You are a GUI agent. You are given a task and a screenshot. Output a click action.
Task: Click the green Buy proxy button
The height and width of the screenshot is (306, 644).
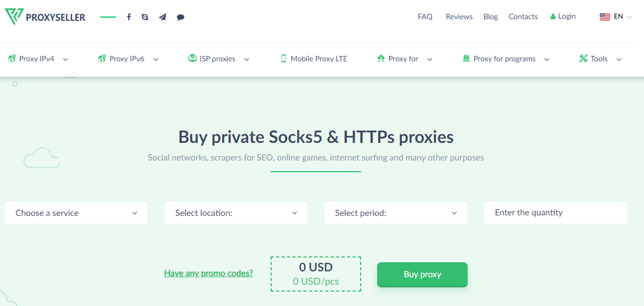coord(422,275)
